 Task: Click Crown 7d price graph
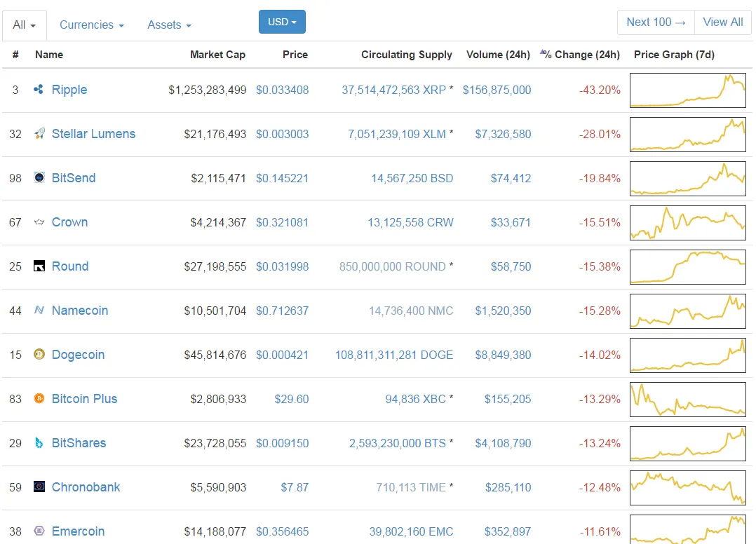click(x=687, y=223)
